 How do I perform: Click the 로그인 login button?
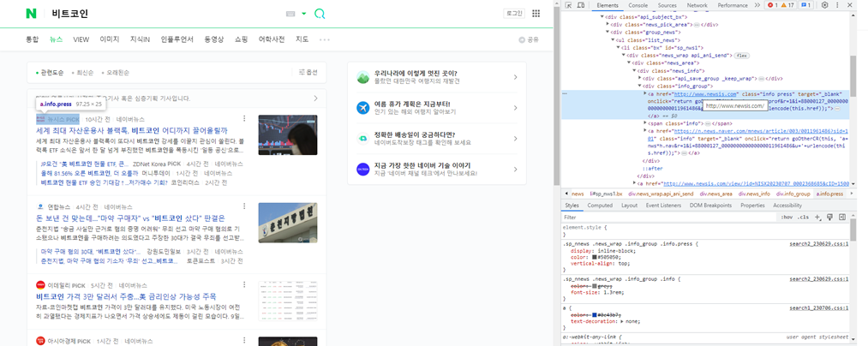point(514,14)
